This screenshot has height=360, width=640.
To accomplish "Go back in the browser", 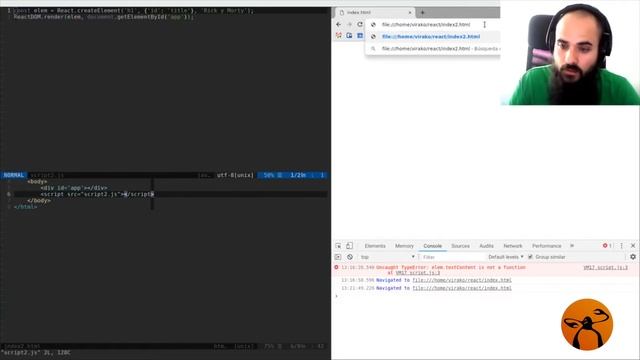I will 338,24.
